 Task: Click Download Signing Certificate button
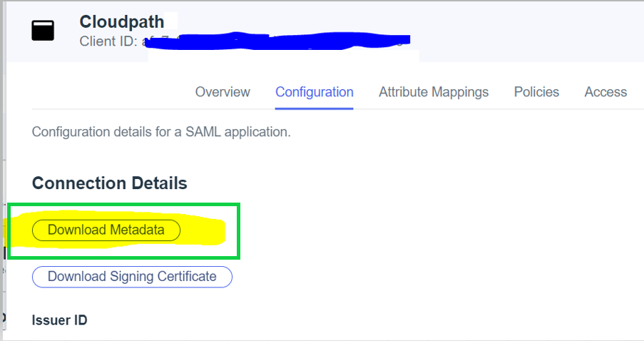[132, 277]
